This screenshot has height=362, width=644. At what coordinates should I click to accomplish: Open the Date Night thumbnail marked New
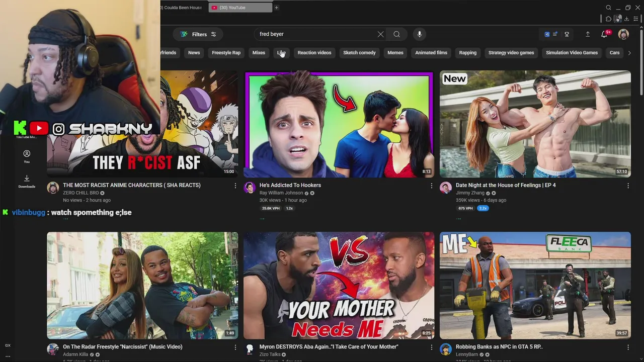click(x=535, y=124)
